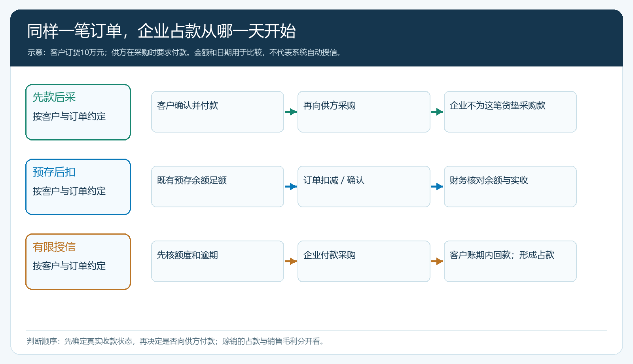Click the green arrow after 再向供方采购

(x=437, y=112)
